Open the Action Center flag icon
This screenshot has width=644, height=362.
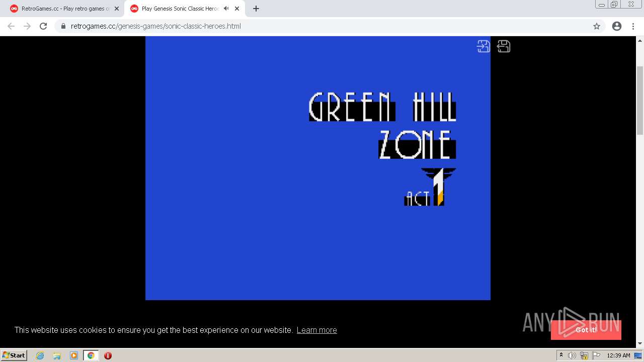[596, 355]
